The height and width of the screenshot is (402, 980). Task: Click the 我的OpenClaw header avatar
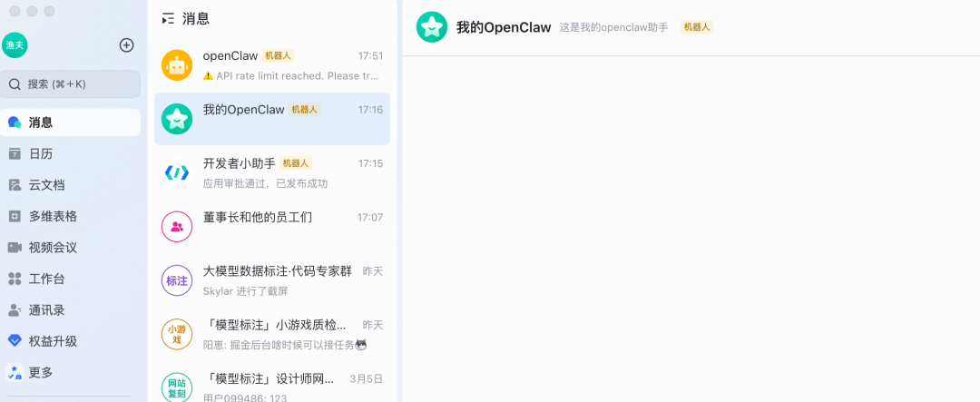click(432, 27)
